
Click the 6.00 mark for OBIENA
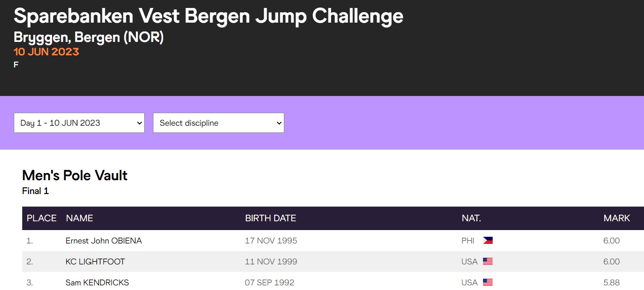(611, 241)
